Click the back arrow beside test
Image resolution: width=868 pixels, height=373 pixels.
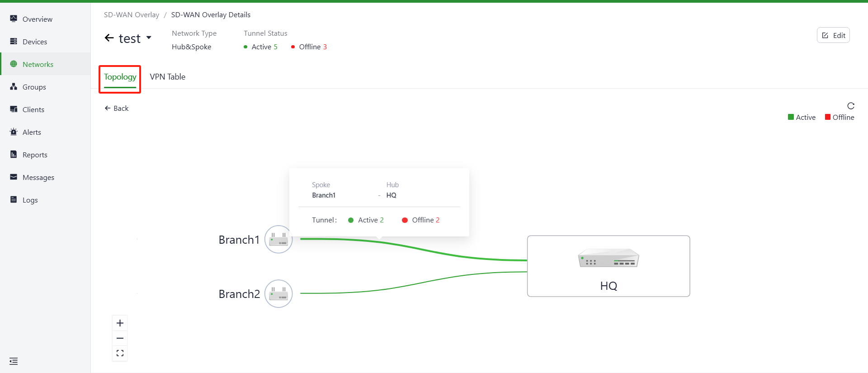[109, 38]
